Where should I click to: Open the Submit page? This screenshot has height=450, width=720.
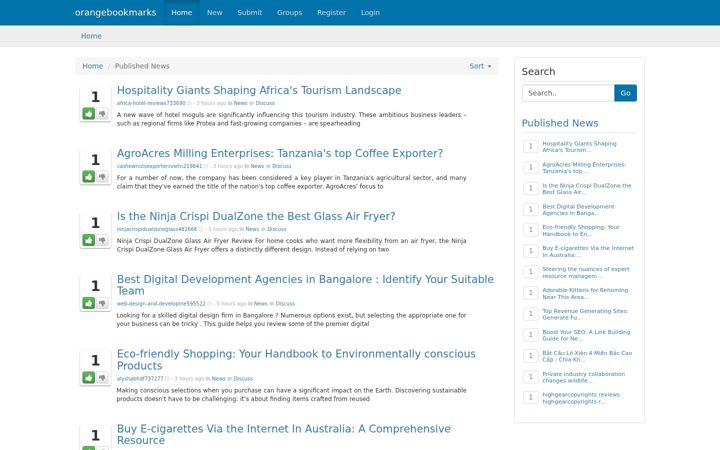tap(249, 12)
